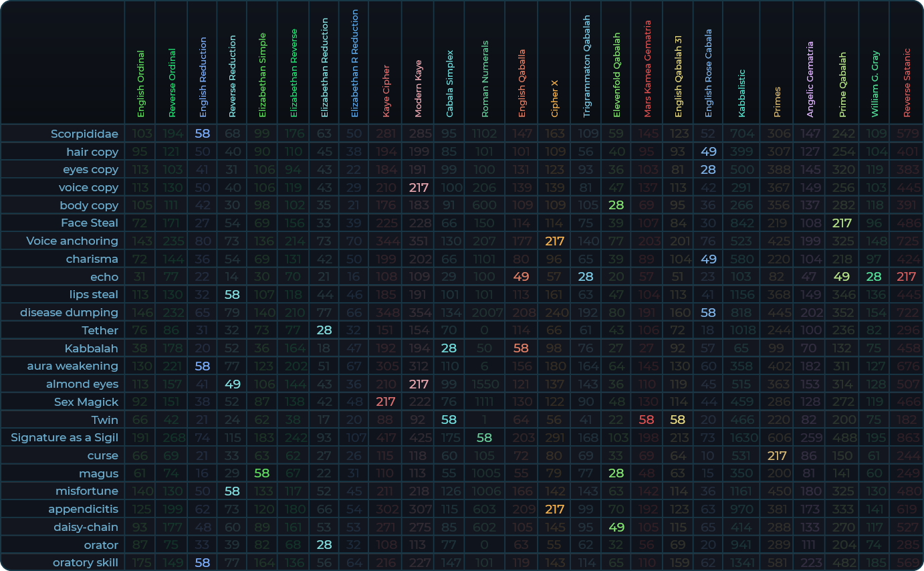Select highlighted 49 in the daisy-chain row
924x571 pixels.
[x=616, y=527]
